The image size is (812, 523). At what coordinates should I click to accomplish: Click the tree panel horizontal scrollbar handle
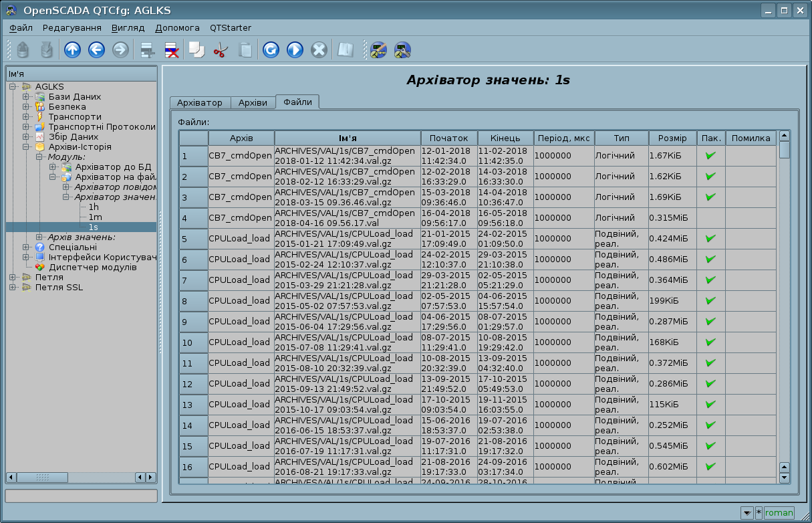tap(43, 477)
